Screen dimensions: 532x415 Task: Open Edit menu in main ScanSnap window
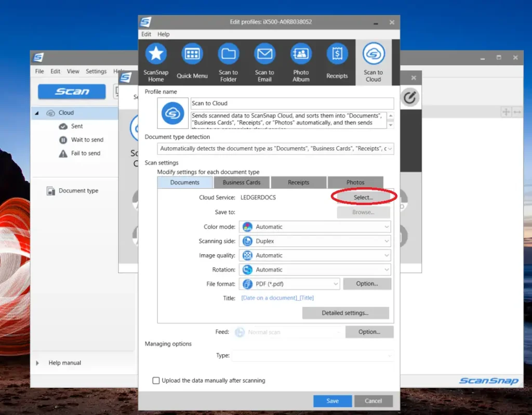coord(55,71)
